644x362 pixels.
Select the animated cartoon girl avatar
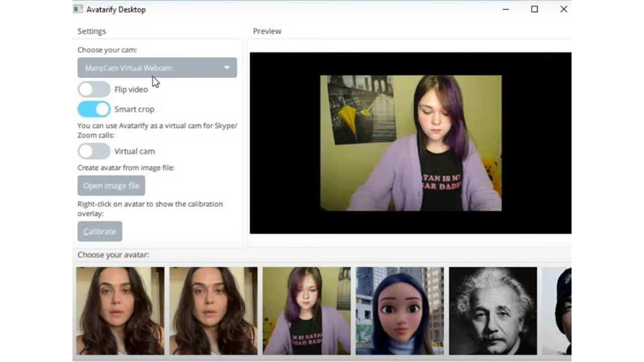pyautogui.click(x=399, y=310)
